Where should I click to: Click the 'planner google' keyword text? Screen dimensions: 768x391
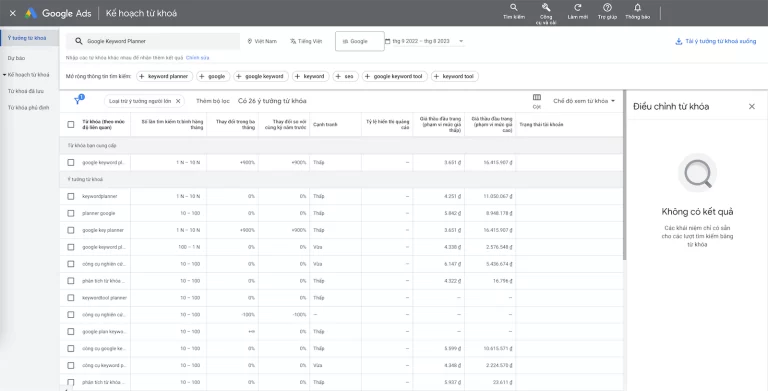pos(98,213)
